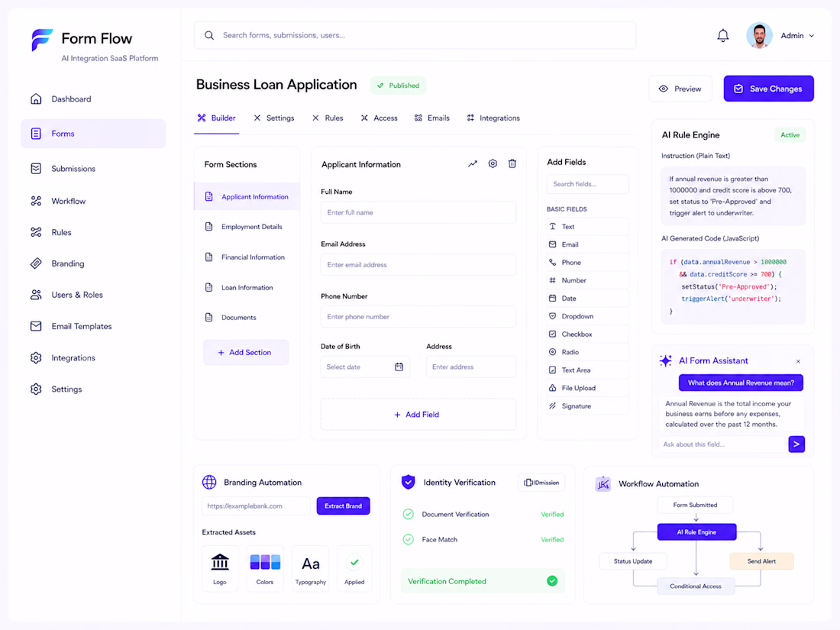Click the Add Section button

click(x=246, y=353)
